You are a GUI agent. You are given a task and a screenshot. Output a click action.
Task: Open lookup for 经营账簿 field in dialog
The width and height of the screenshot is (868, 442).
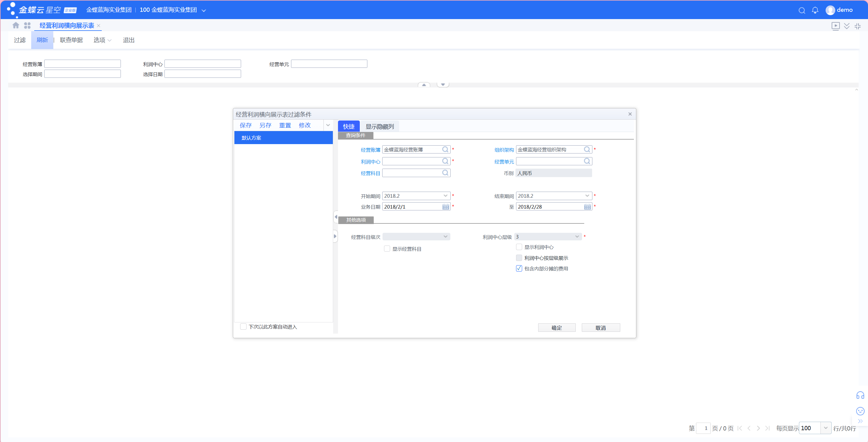click(445, 149)
